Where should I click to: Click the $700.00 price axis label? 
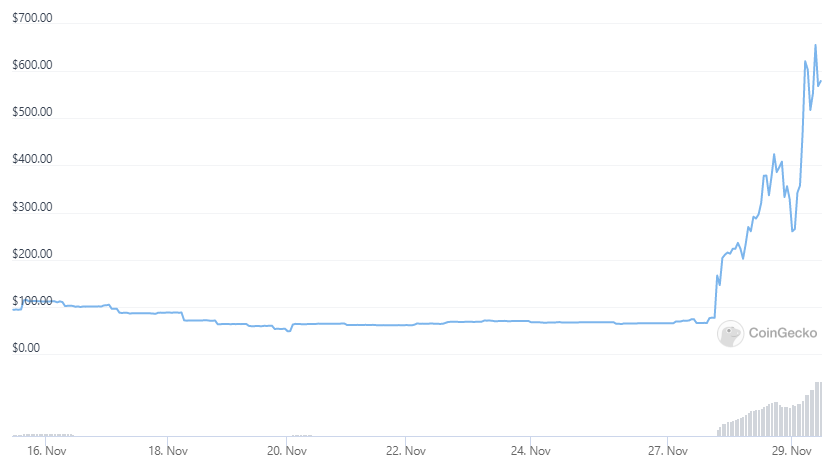[32, 18]
